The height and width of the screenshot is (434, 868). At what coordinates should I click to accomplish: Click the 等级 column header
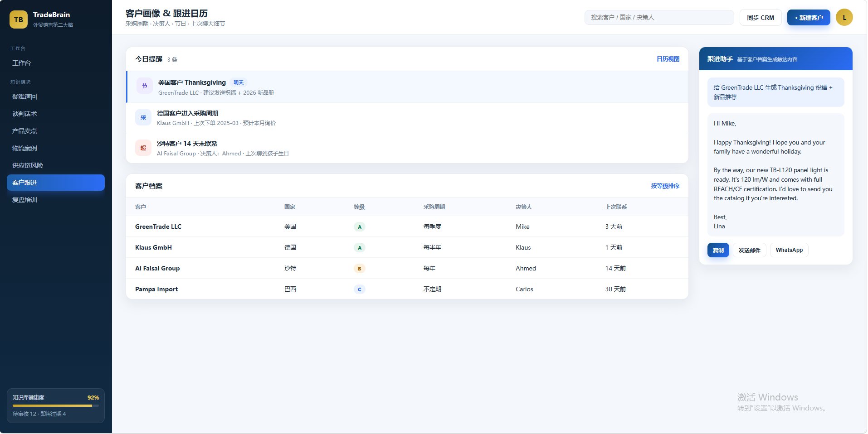pos(359,207)
